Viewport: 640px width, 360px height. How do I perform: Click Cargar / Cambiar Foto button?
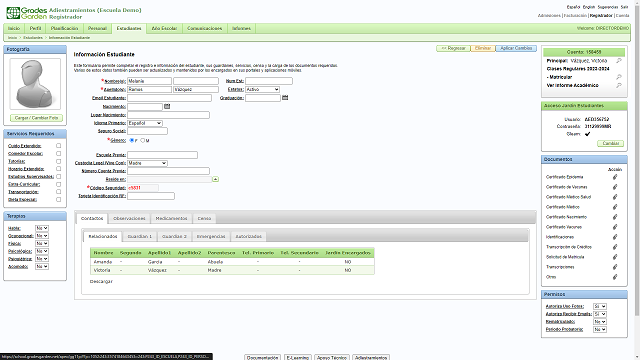click(x=36, y=118)
